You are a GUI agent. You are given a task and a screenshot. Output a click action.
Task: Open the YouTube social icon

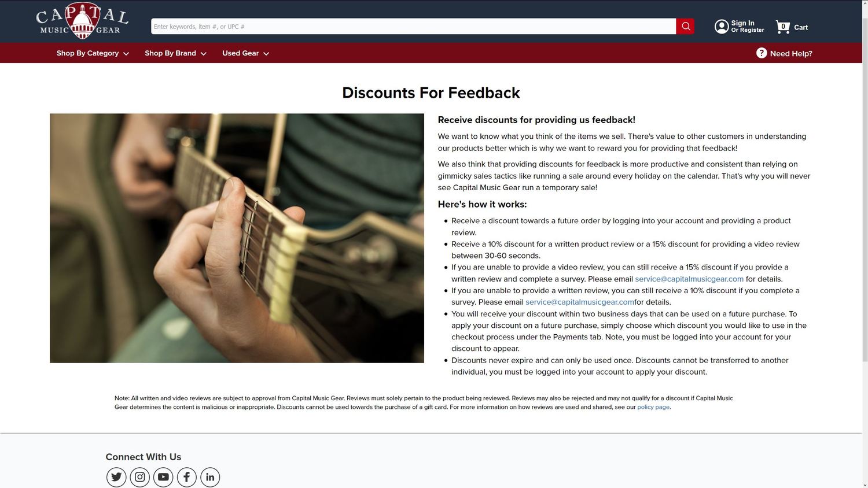tap(163, 477)
